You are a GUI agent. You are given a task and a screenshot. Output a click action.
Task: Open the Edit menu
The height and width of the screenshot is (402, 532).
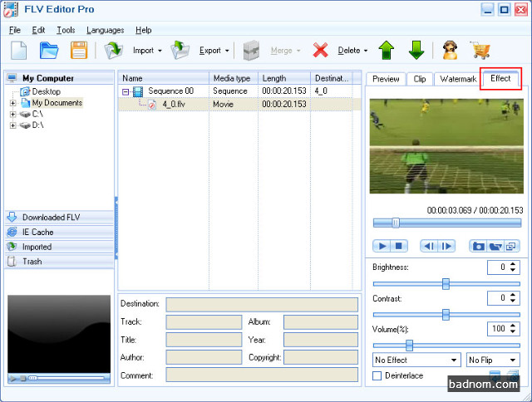(x=38, y=30)
